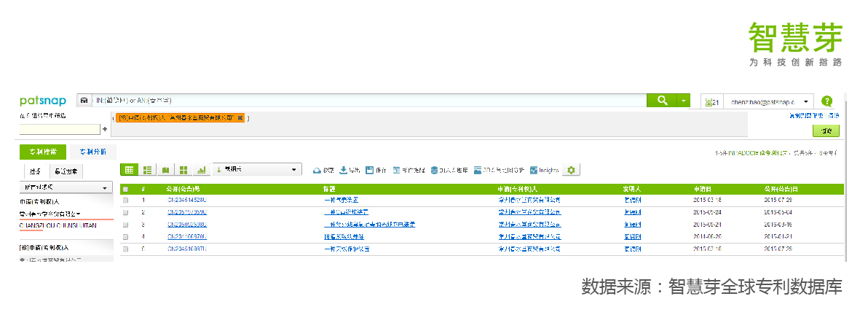Open the gear settings button in the toolbar

coord(572,170)
